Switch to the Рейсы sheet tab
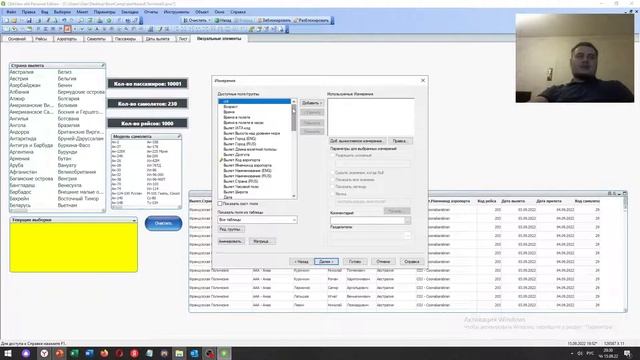Image resolution: width=640 pixels, height=360 pixels. (x=41, y=39)
